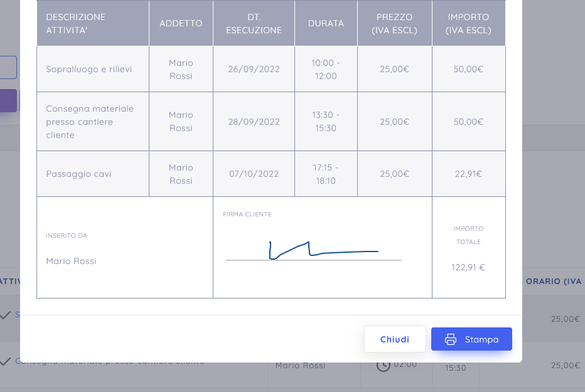Close the dialog with Chiudi button

pyautogui.click(x=395, y=339)
